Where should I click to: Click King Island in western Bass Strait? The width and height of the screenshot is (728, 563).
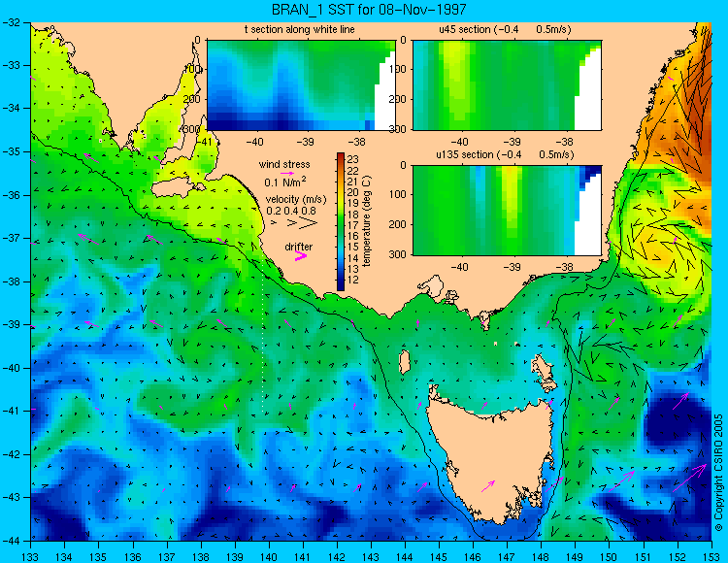[x=405, y=362]
